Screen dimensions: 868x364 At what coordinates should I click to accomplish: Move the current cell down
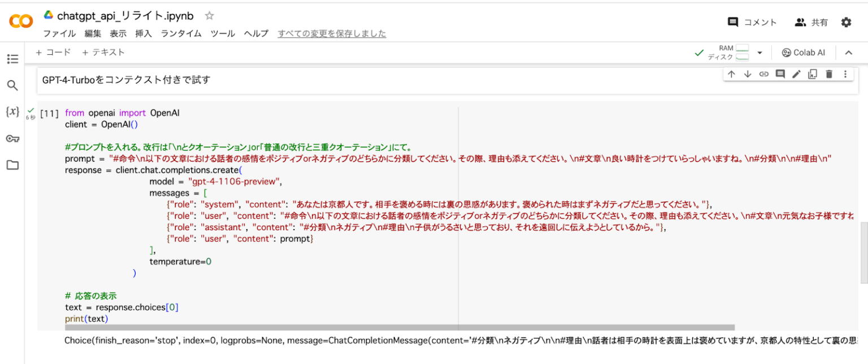pos(748,73)
